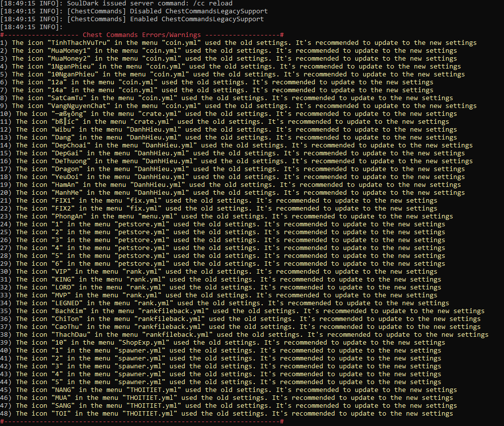Click spawner.yml warning for icon "5"

pyautogui.click(x=221, y=382)
